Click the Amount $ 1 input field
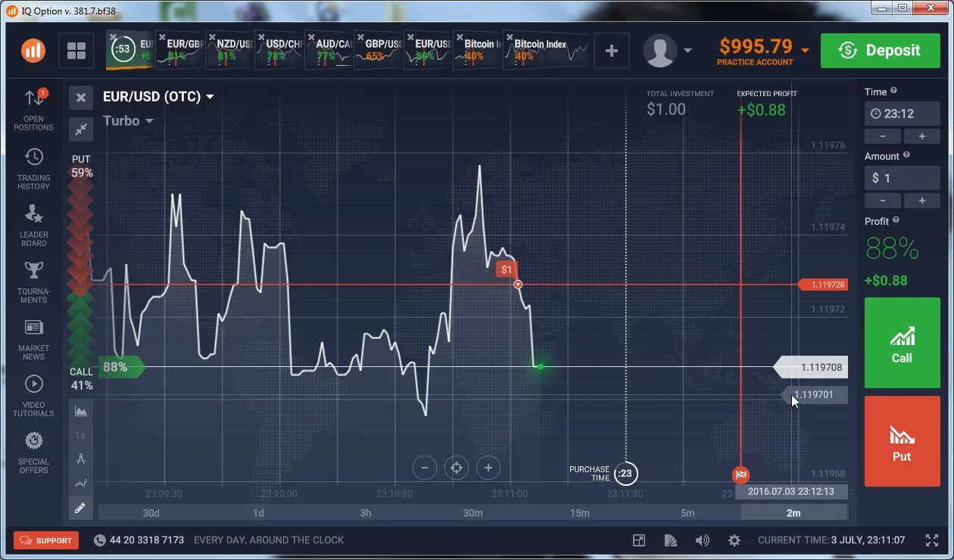The image size is (954, 560). click(903, 178)
